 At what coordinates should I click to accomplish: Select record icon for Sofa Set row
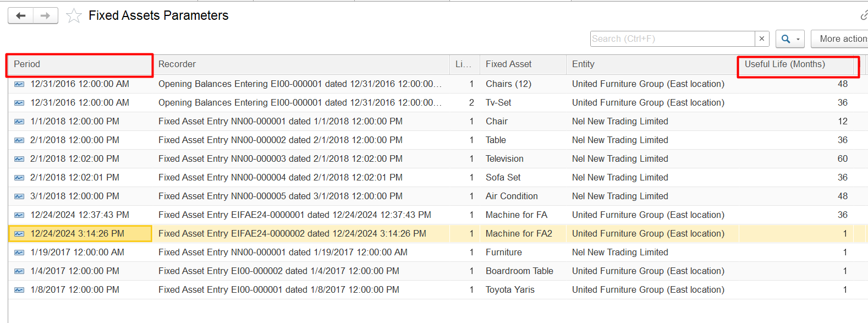[19, 178]
